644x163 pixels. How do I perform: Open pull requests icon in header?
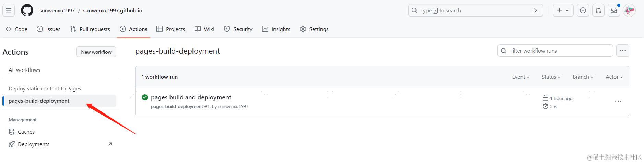(598, 11)
